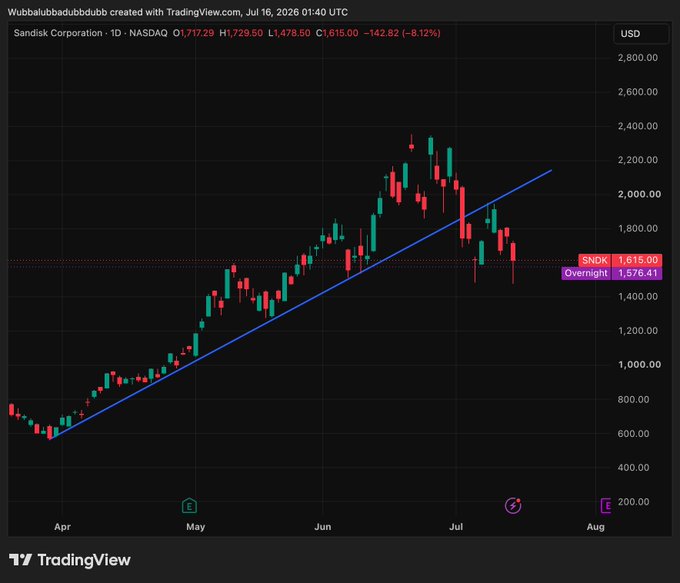Click the Aug label on time axis
This screenshot has height=583, width=680.
pyautogui.click(x=595, y=527)
